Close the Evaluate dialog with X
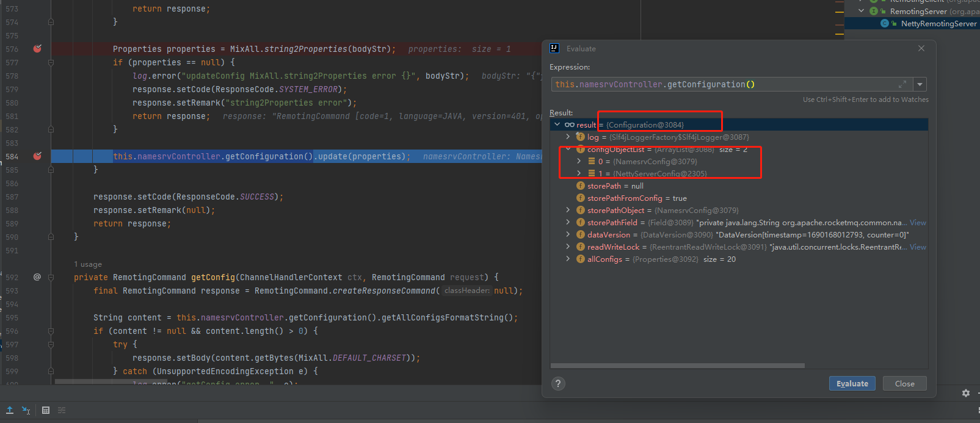 pyautogui.click(x=921, y=48)
